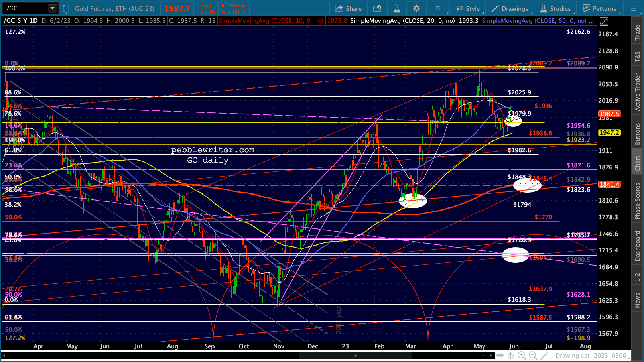Click the Share button
This screenshot has width=644, height=362.
[348, 8]
